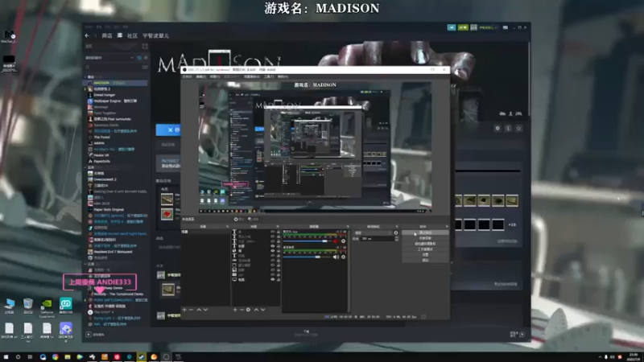Move scene up with arrow in OBS scenes
The image size is (644, 362).
pos(199,310)
